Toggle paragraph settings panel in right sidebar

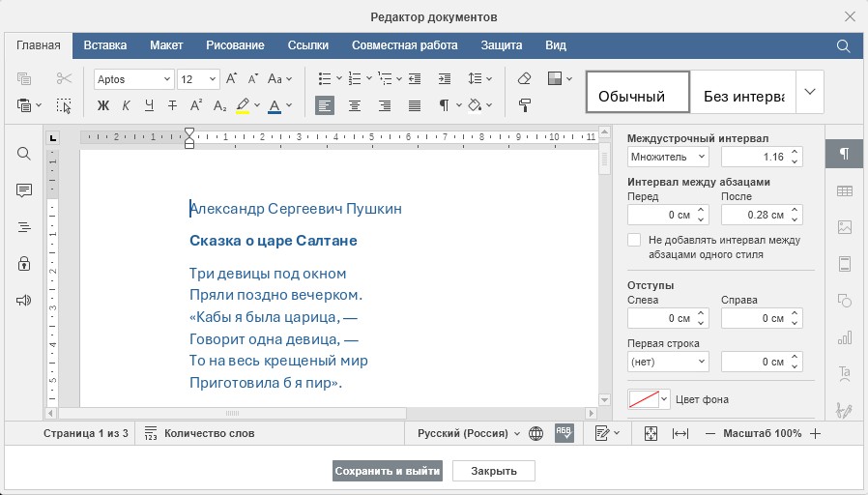click(x=845, y=154)
